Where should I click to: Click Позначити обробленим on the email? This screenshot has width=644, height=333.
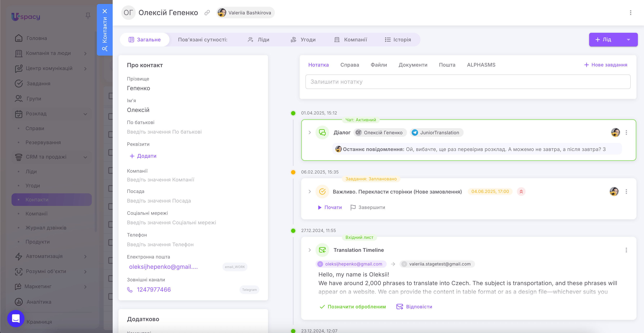pos(353,307)
